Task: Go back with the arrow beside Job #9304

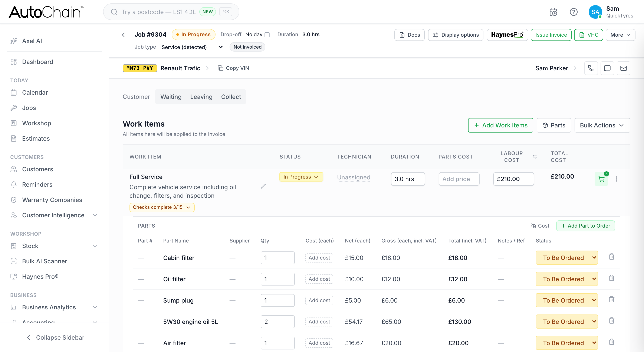Action: click(x=124, y=35)
